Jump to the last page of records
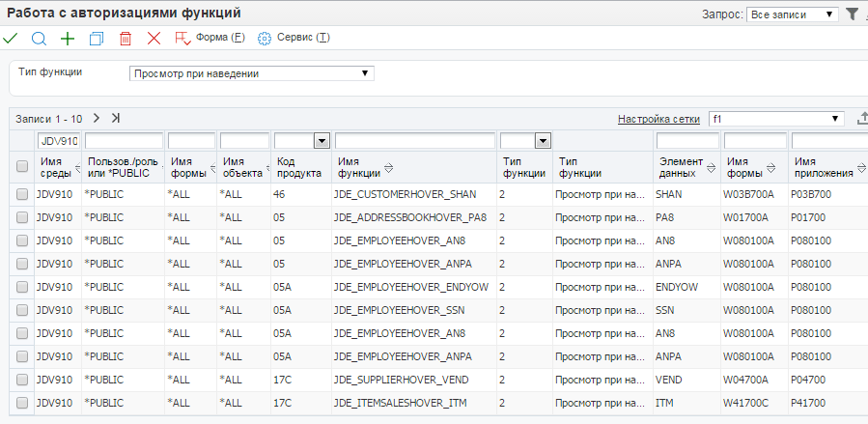The height and width of the screenshot is (424, 868). tap(116, 118)
